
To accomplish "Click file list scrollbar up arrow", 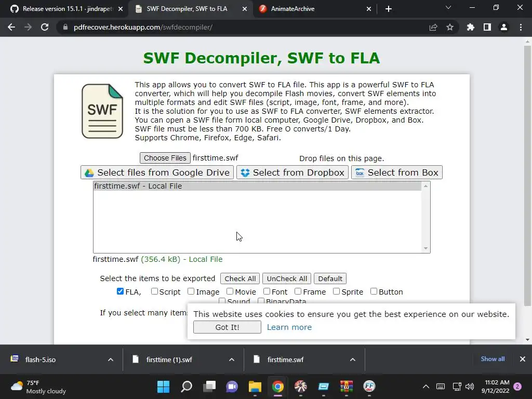I will point(425,186).
